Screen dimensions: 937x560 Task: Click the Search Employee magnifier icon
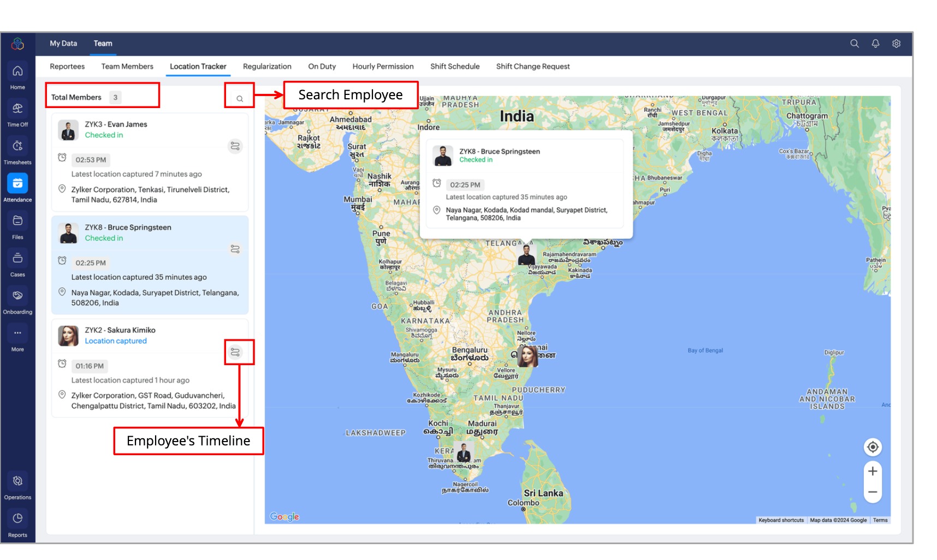click(x=240, y=99)
